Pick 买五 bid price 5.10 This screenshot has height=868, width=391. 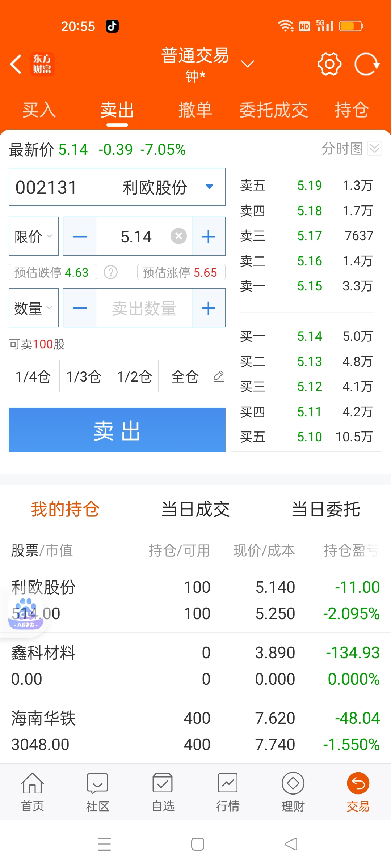pyautogui.click(x=306, y=437)
